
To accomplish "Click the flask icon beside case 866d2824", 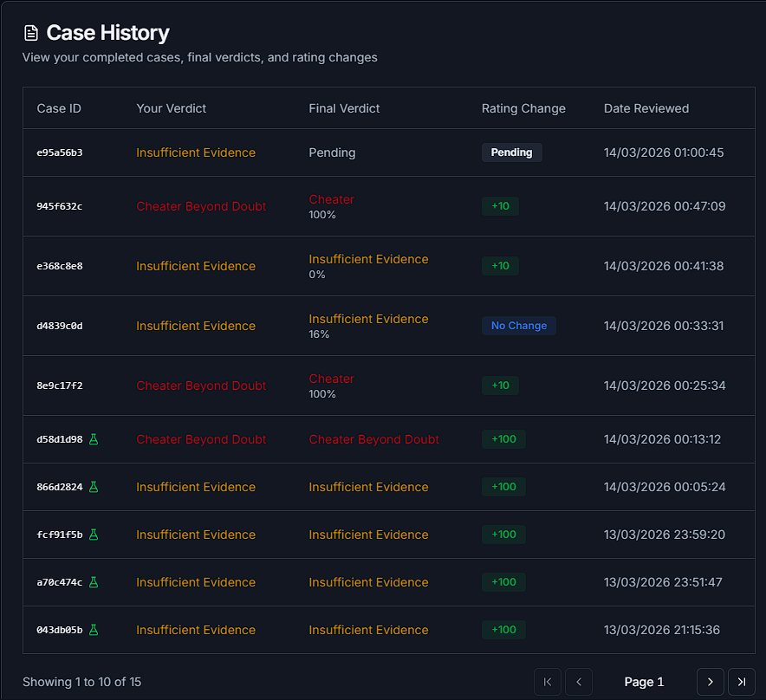I will click(x=94, y=487).
